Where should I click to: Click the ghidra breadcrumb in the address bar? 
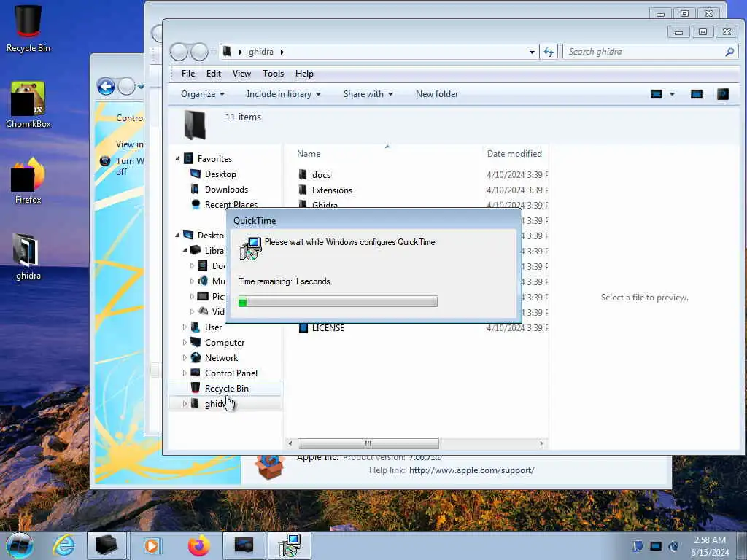(261, 52)
